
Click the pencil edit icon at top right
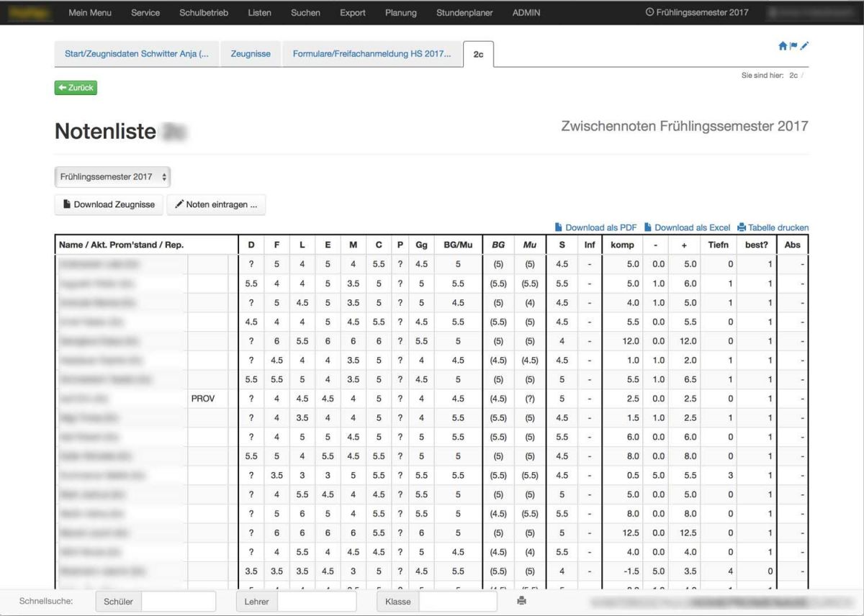804,46
